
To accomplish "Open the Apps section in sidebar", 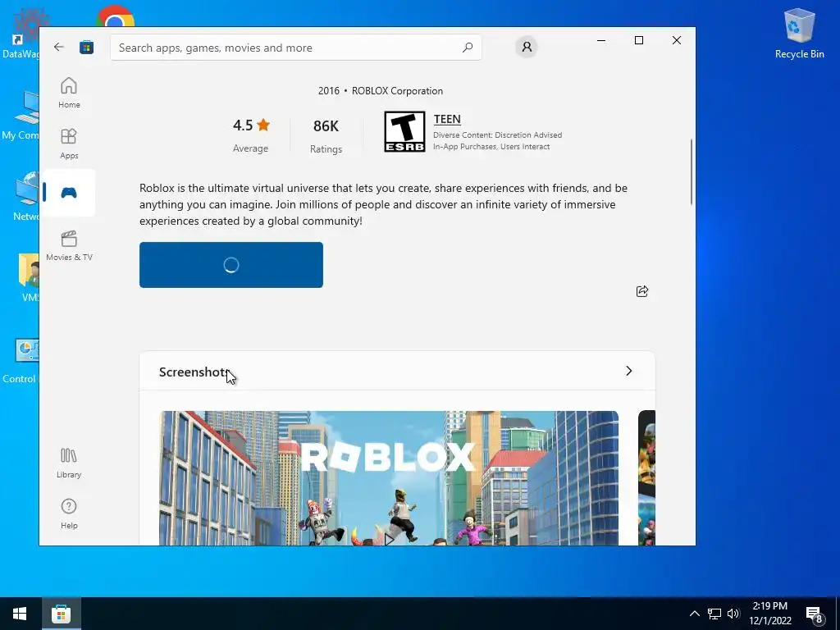I will click(x=69, y=144).
